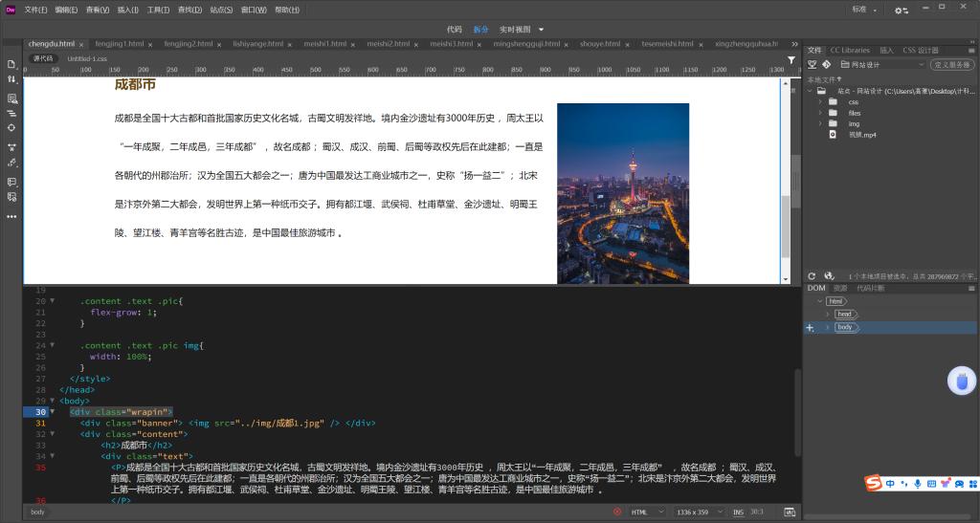
Task: Click the plus icon beside body element
Action: pyautogui.click(x=810, y=328)
